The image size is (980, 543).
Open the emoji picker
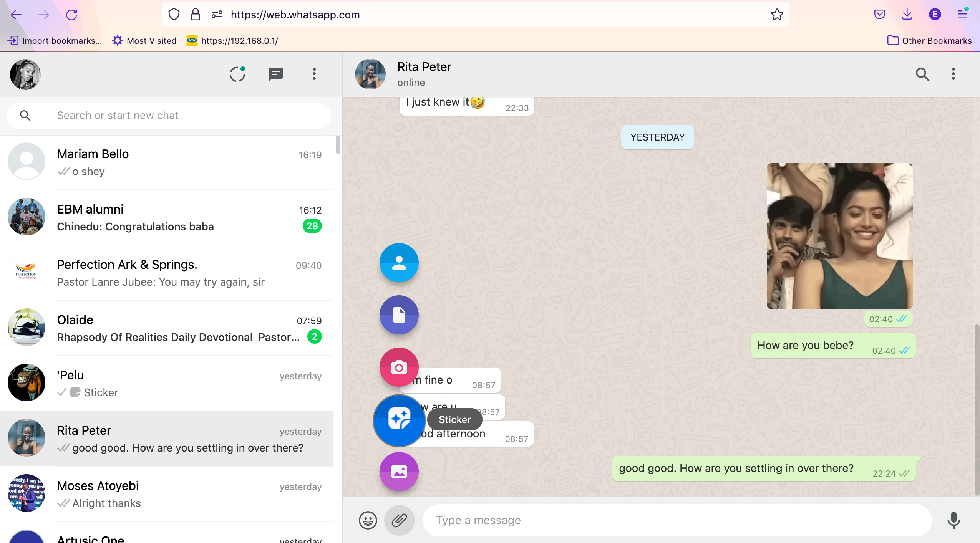(367, 520)
